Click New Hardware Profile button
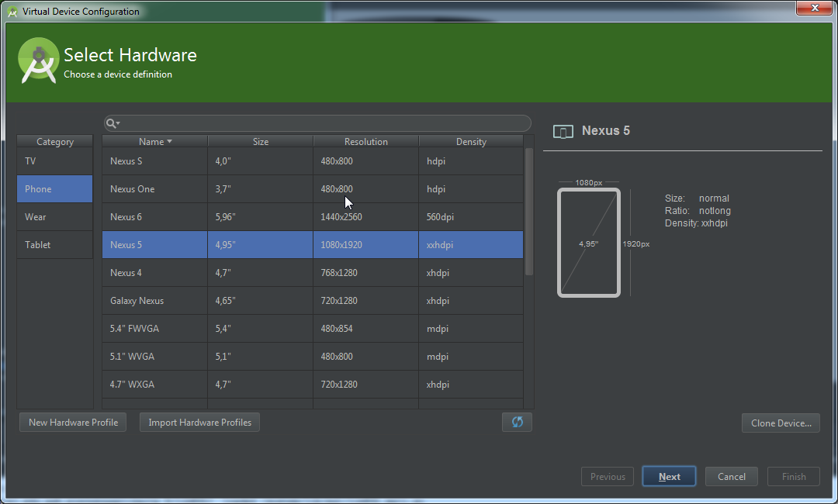The image size is (838, 504). (73, 423)
